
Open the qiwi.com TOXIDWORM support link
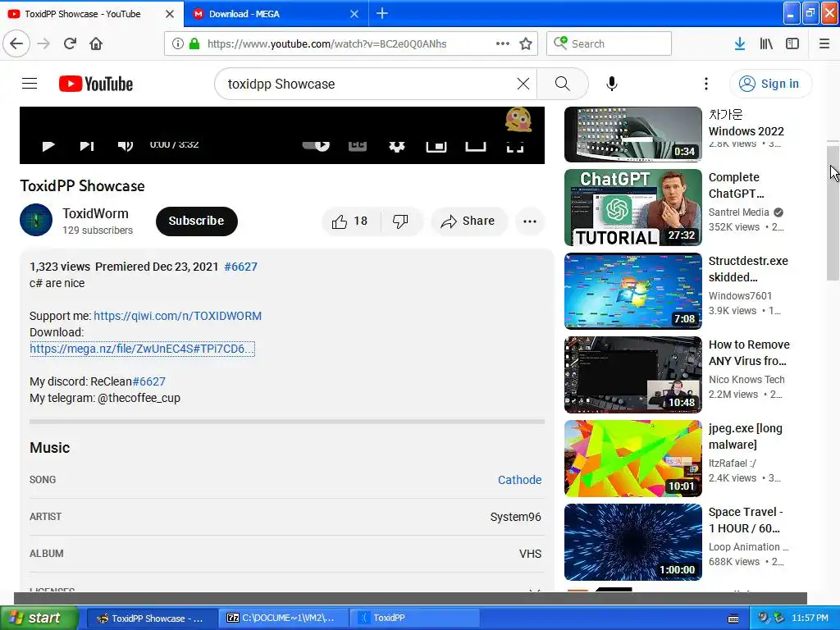[x=177, y=316]
